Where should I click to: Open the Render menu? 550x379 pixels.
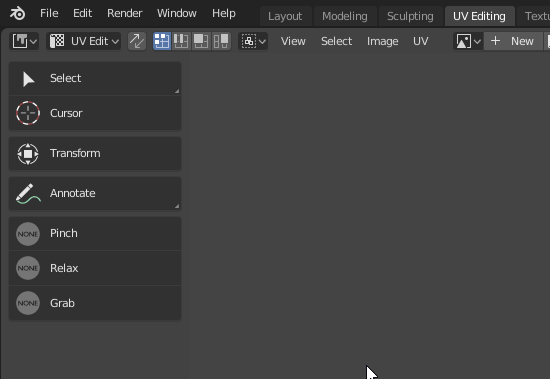coord(125,13)
